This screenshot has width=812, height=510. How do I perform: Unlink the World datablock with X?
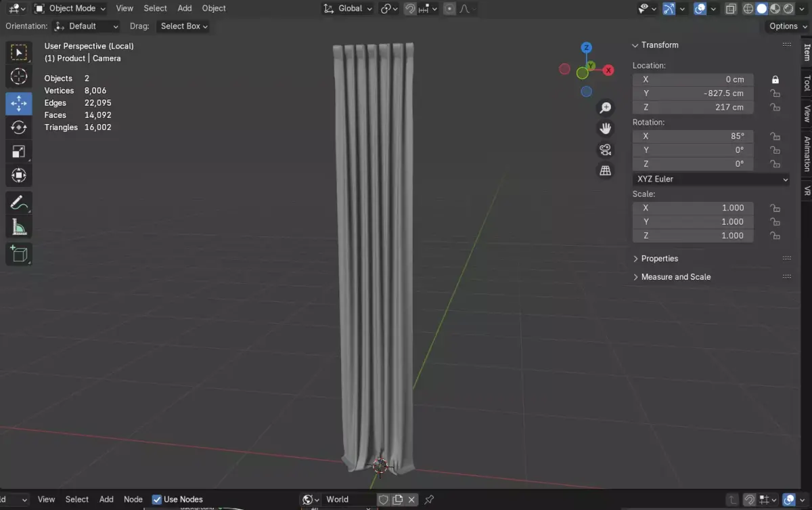coord(412,500)
